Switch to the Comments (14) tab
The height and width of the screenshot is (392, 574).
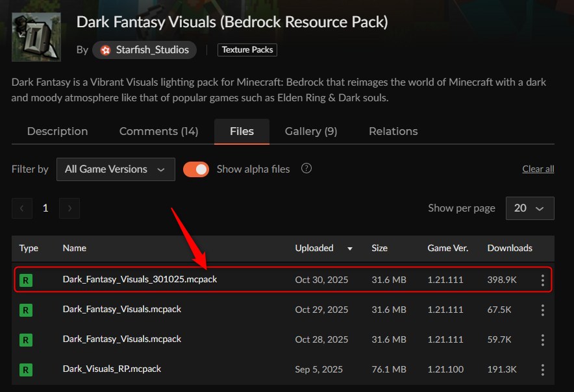(x=159, y=131)
